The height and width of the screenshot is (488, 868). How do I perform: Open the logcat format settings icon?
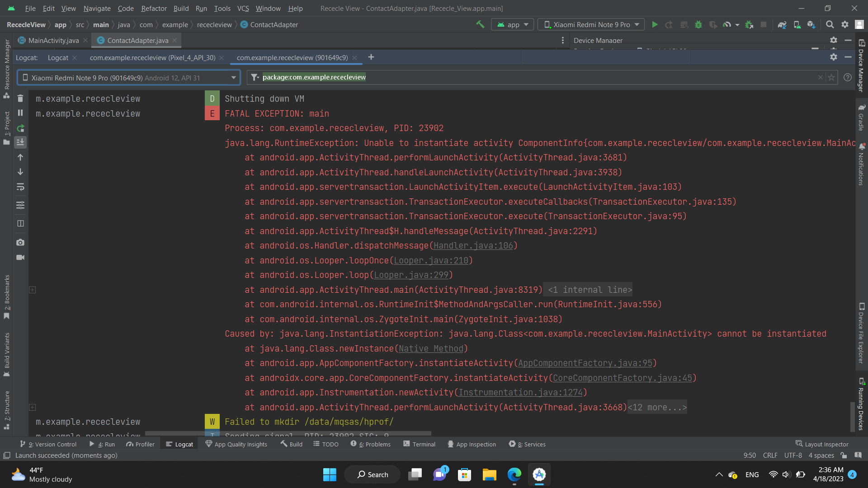pyautogui.click(x=20, y=205)
